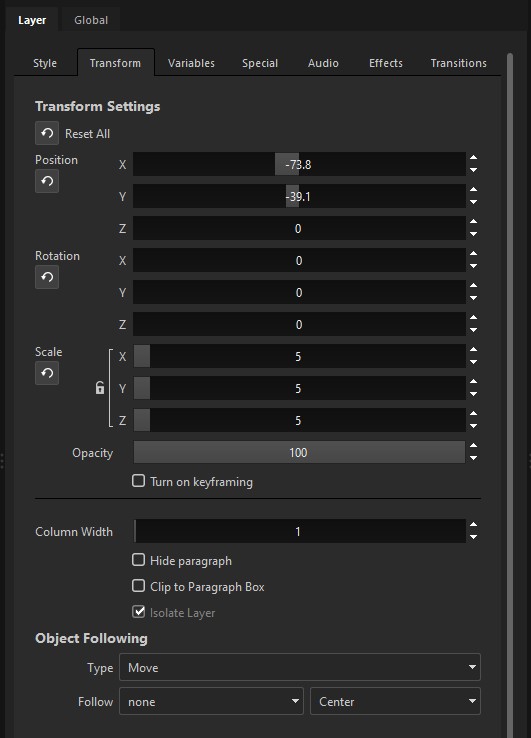Reset the Position values
The height and width of the screenshot is (738, 531).
(47, 181)
